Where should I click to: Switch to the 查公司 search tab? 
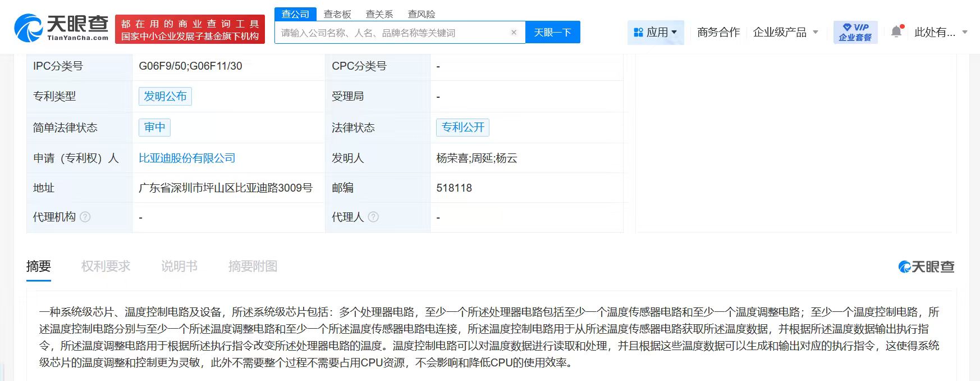[296, 14]
